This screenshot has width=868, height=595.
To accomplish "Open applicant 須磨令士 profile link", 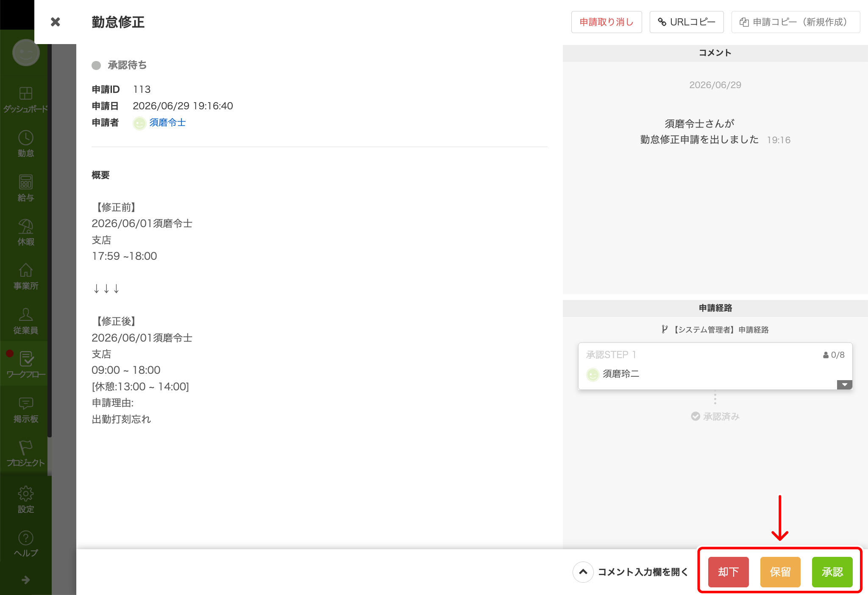I will 167,123.
